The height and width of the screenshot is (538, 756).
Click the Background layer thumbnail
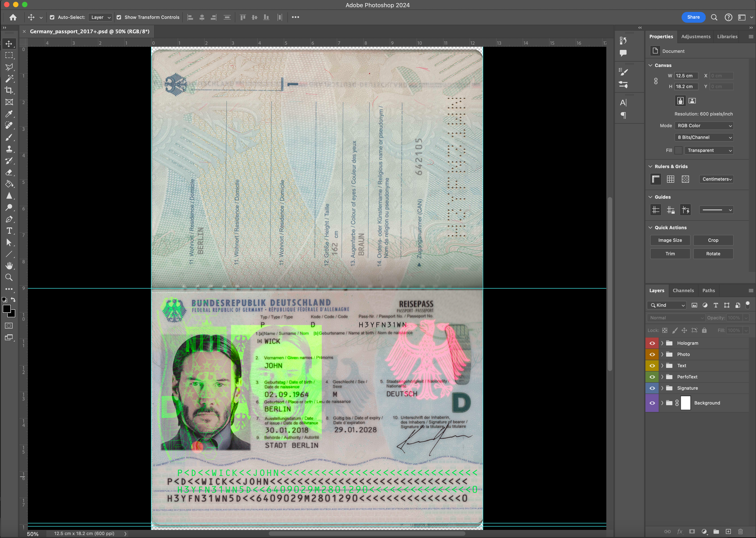point(686,403)
